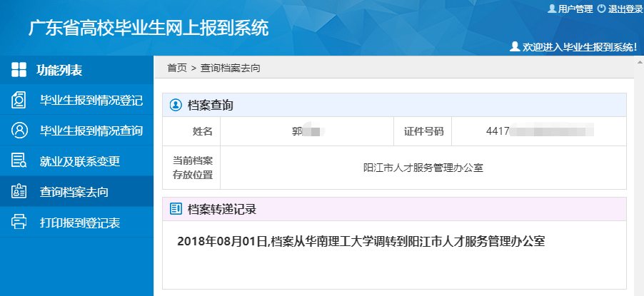Select 就业及联系变更 in the sidebar

click(x=79, y=161)
